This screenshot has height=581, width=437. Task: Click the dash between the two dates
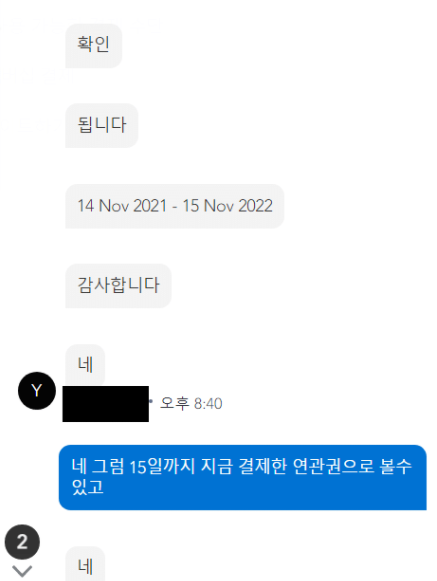pyautogui.click(x=175, y=206)
